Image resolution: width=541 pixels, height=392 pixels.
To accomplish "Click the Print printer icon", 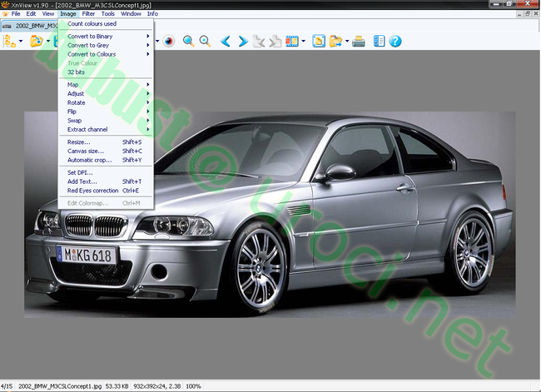I will coord(359,41).
